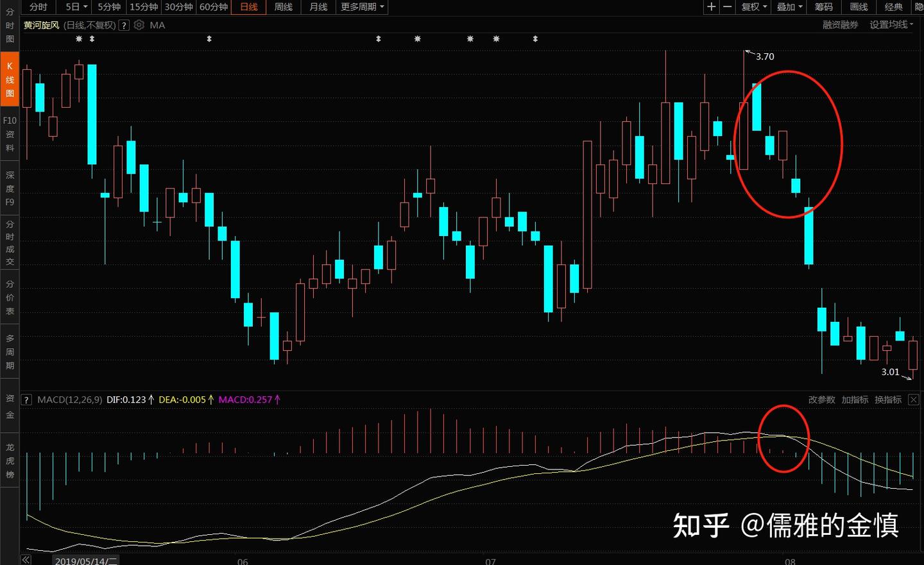Select the 周线 weekly period tab
The image size is (924, 565).
click(x=283, y=7)
